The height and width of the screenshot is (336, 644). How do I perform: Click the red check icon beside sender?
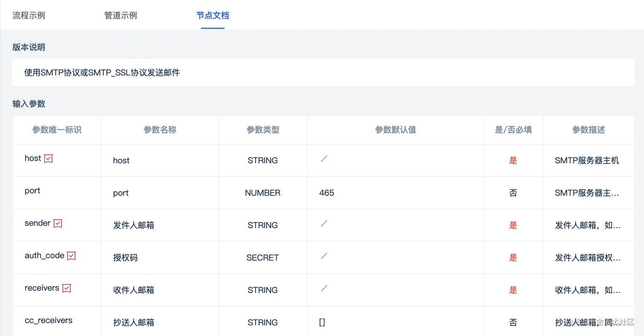point(58,224)
